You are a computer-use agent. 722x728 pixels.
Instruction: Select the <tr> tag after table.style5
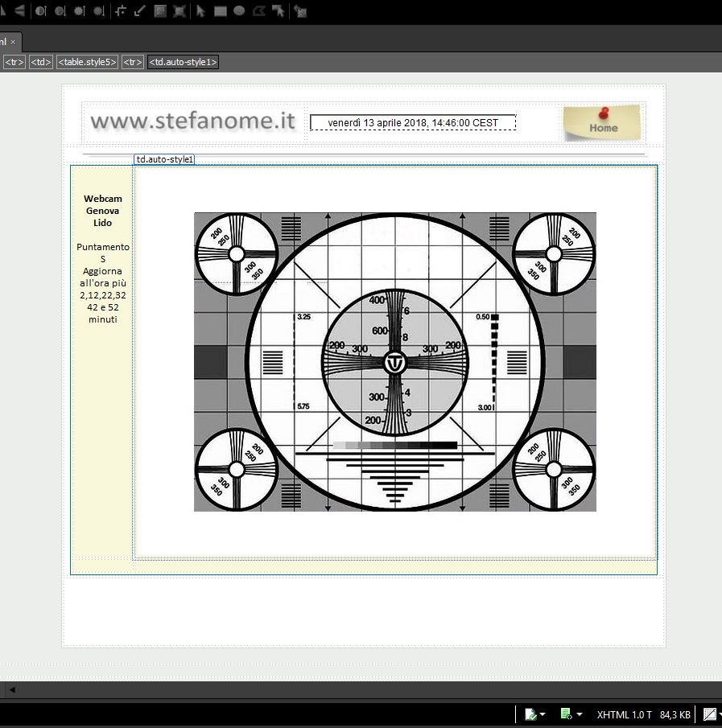133,62
